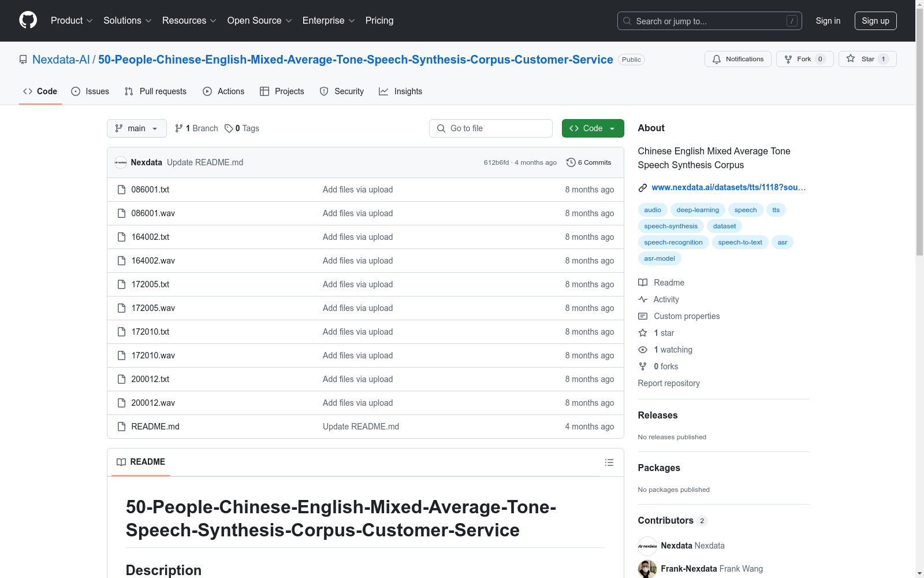Click the file icon beside 172005.txt
Image resolution: width=924 pixels, height=578 pixels.
point(121,284)
